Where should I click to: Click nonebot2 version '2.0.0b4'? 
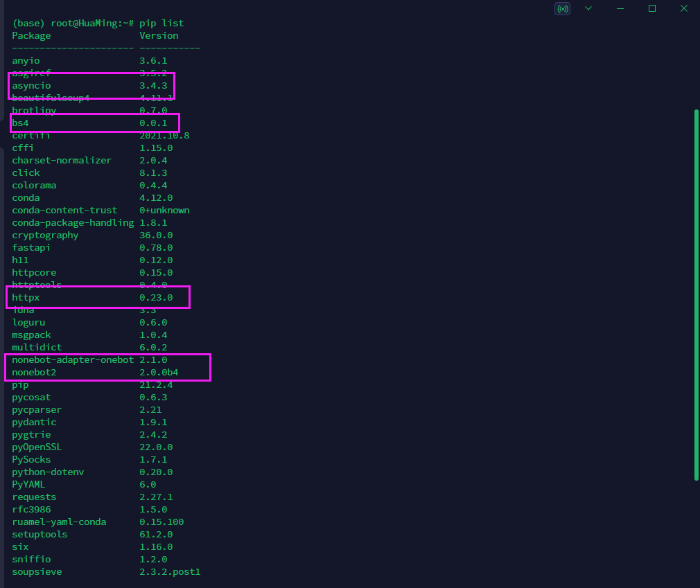pyautogui.click(x=159, y=373)
